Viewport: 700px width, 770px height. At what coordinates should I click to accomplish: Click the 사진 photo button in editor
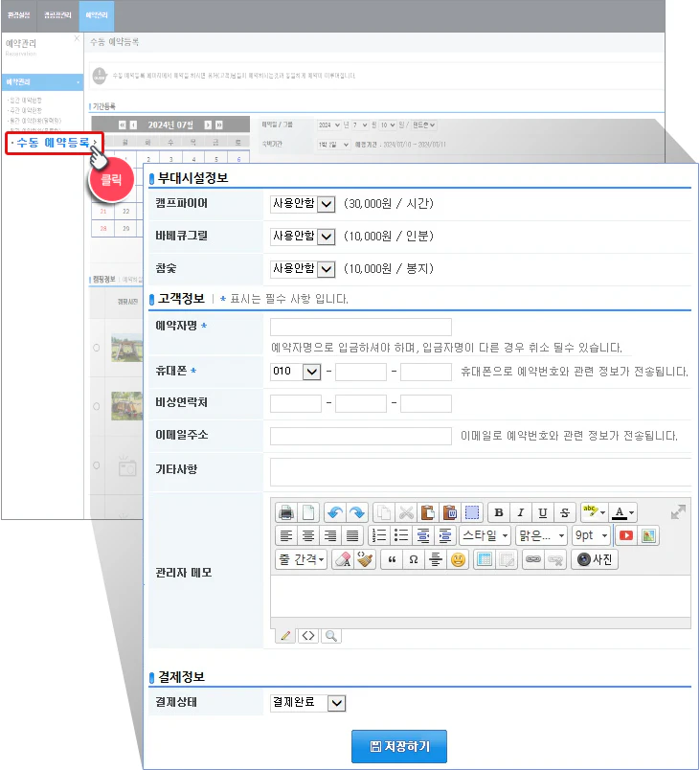pyautogui.click(x=595, y=559)
